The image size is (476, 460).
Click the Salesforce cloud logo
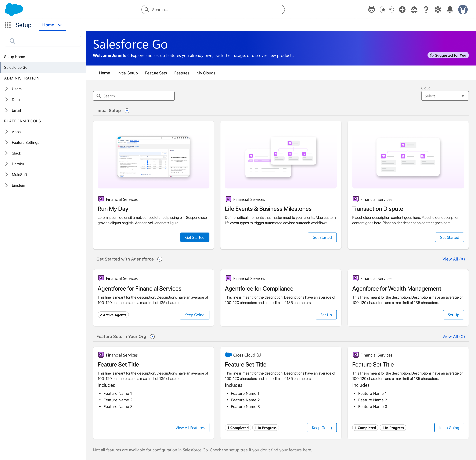pos(14,10)
